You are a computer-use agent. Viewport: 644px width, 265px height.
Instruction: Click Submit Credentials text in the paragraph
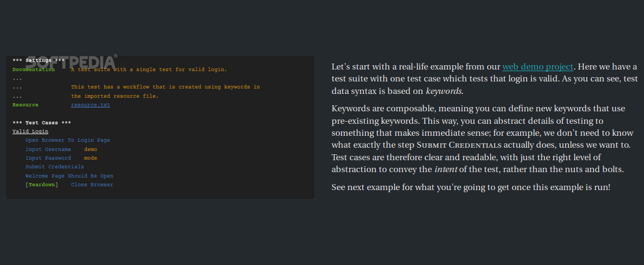(x=459, y=144)
